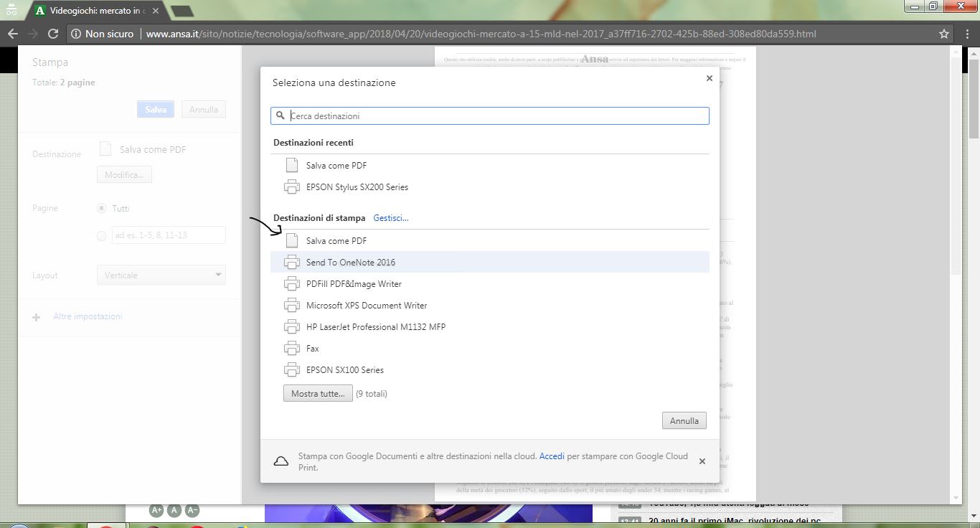This screenshot has width=980, height=528.
Task: Open the Accedi link for Google Cloud Print
Action: point(552,456)
